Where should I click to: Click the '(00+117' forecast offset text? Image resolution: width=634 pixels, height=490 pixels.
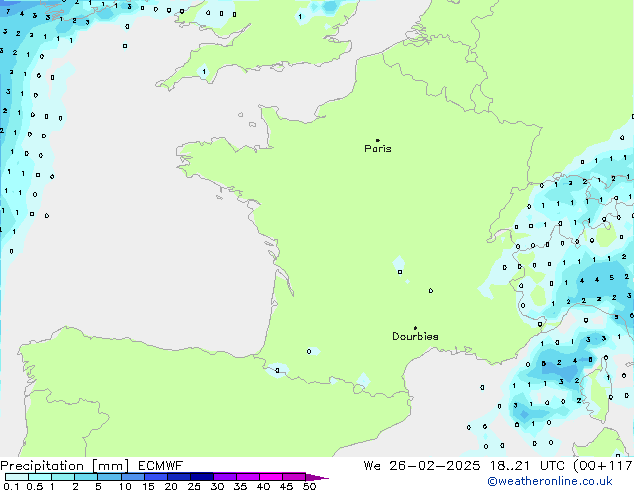pos(603,466)
